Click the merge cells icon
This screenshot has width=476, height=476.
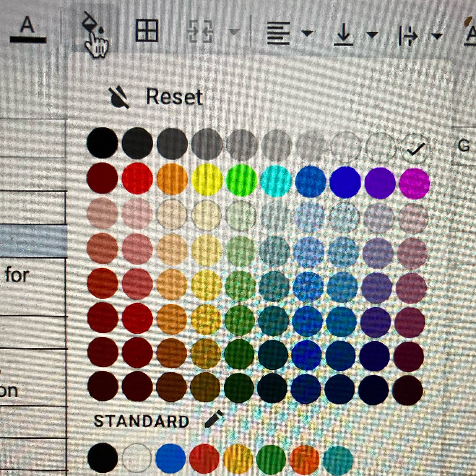(200, 32)
